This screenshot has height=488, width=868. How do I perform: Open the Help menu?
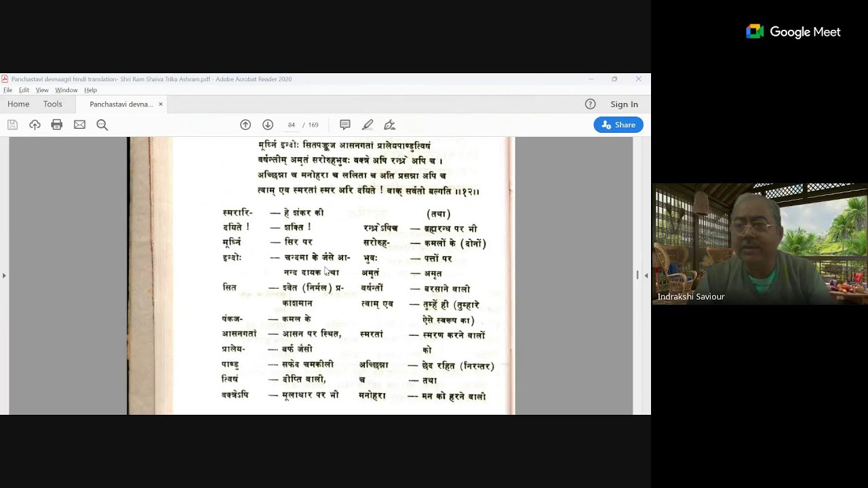click(x=91, y=90)
